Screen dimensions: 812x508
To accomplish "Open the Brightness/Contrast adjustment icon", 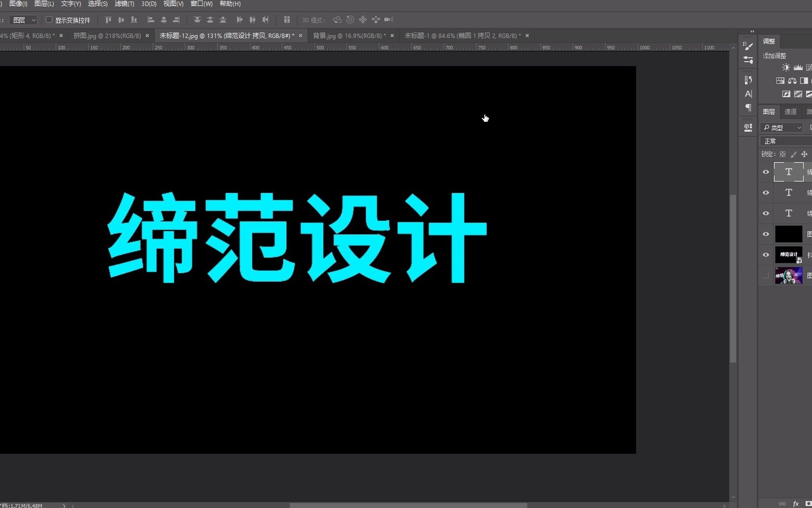I will (x=786, y=67).
